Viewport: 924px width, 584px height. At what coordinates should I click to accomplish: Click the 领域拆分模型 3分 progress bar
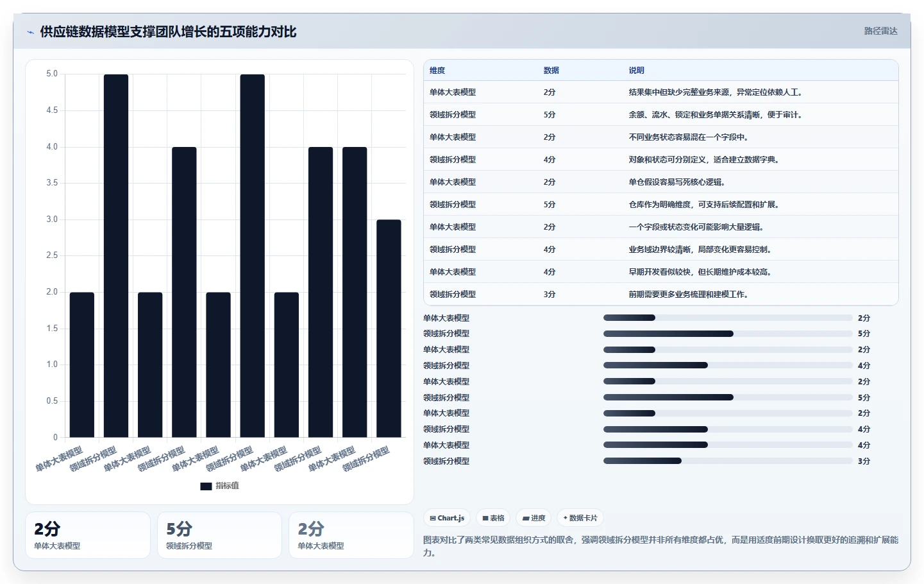(x=728, y=461)
